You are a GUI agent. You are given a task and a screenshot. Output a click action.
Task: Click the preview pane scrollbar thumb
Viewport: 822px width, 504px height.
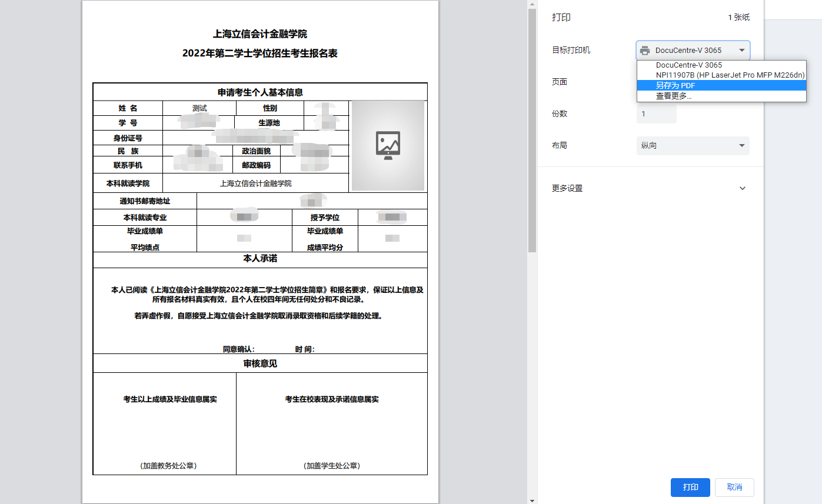[532, 129]
